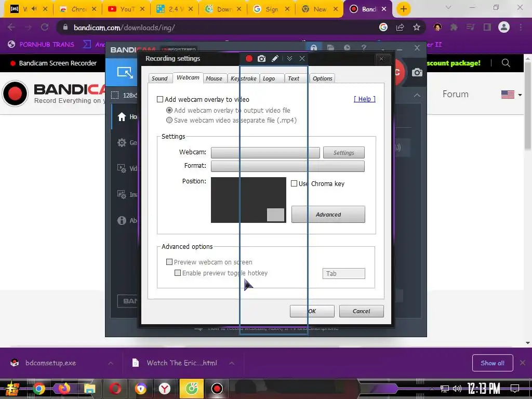Image resolution: width=532 pixels, height=399 pixels.
Task: Open the Chrome profile avatar
Action: (504, 27)
